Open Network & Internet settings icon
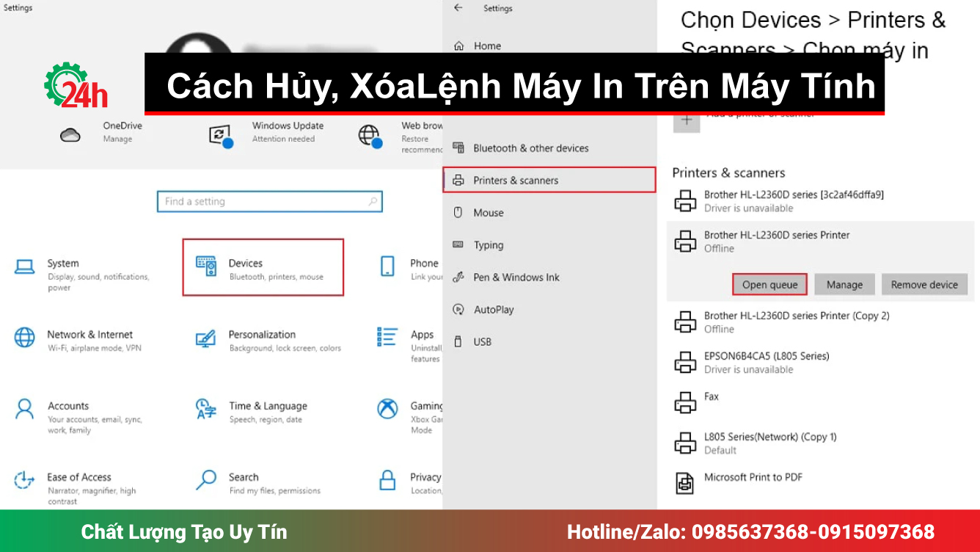This screenshot has height=552, width=980. click(x=25, y=338)
